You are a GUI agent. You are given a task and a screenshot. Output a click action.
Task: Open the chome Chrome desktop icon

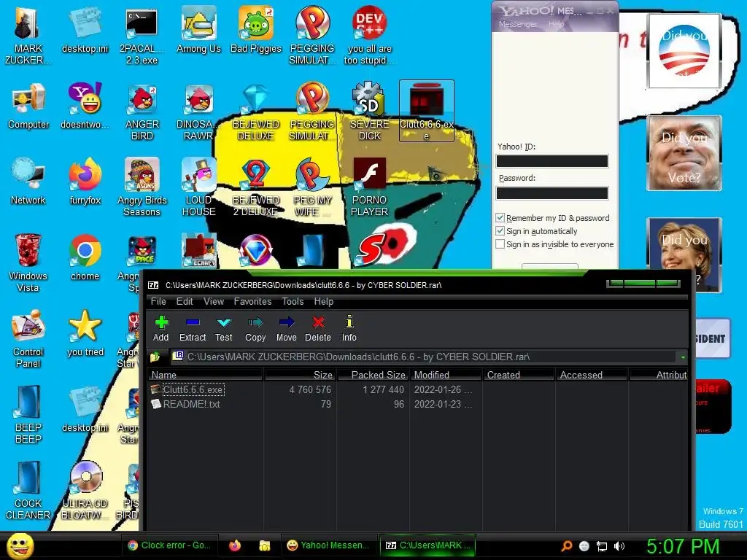85,257
